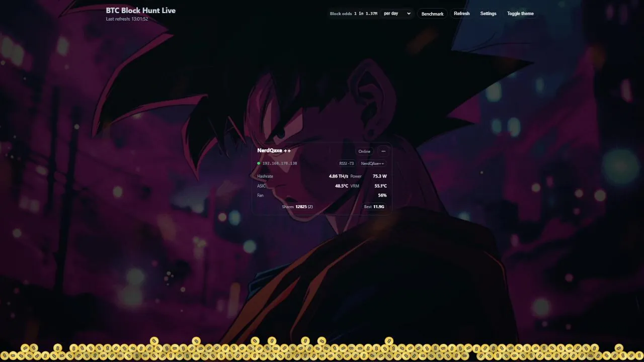
Task: Click the Best 11.9G badge
Action: click(x=374, y=207)
